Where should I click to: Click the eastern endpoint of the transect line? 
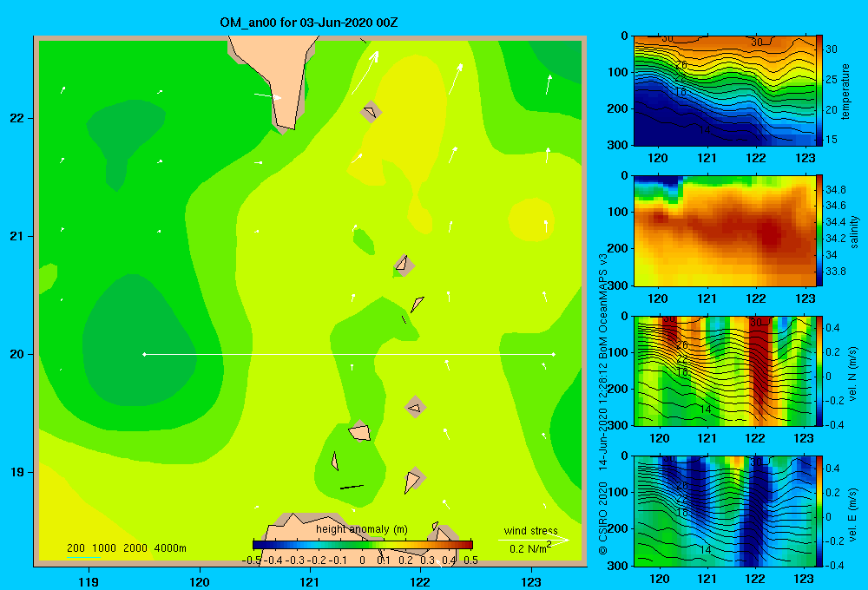tap(553, 354)
